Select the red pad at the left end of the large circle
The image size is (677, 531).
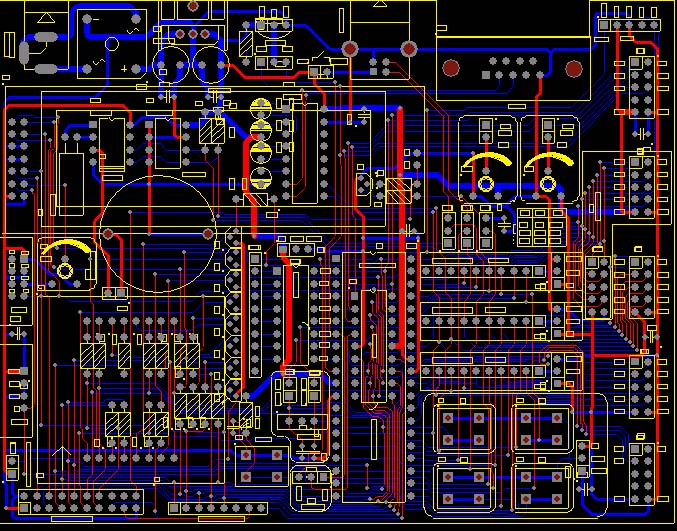click(108, 234)
